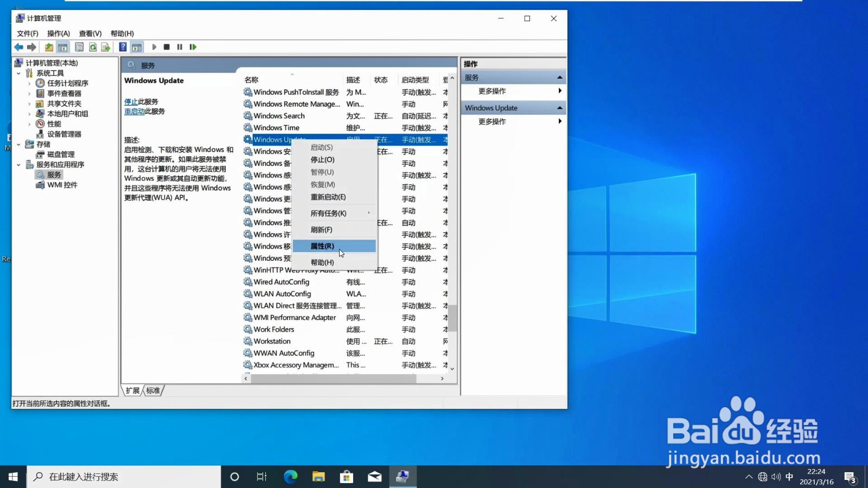Screen dimensions: 868x488
Task: Open Microsoft Edge from taskbar
Action: tap(290, 477)
